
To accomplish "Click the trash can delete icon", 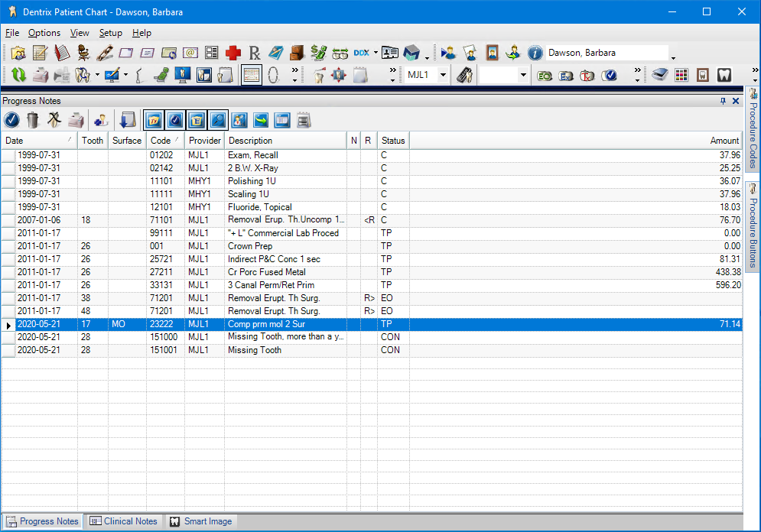I will point(33,119).
